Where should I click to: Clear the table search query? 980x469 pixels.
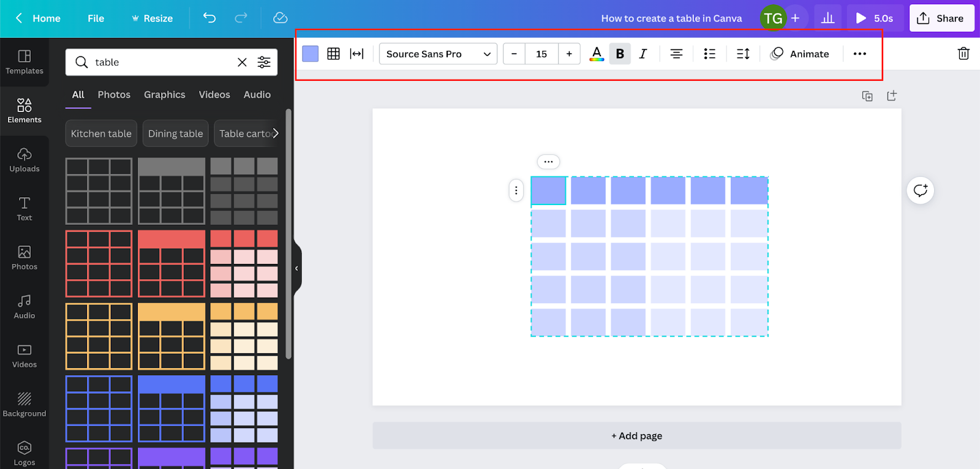click(x=242, y=62)
